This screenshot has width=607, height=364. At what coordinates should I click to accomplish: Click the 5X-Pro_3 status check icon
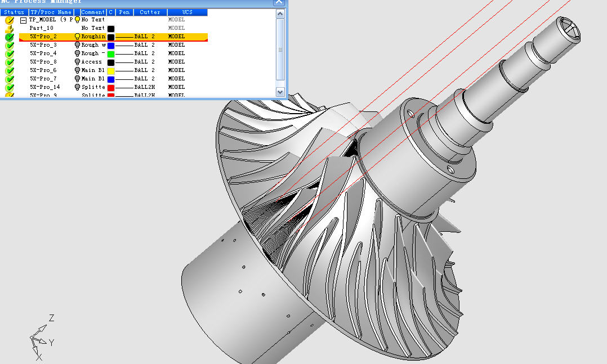[10, 45]
